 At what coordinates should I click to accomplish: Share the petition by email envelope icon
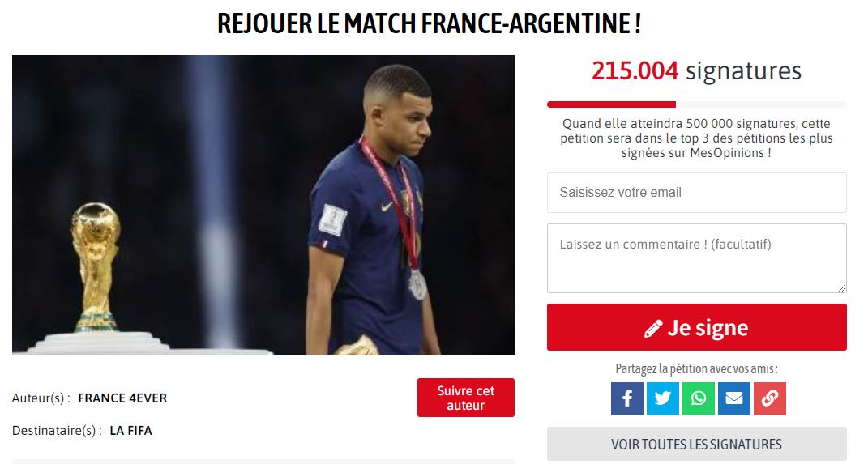[734, 398]
